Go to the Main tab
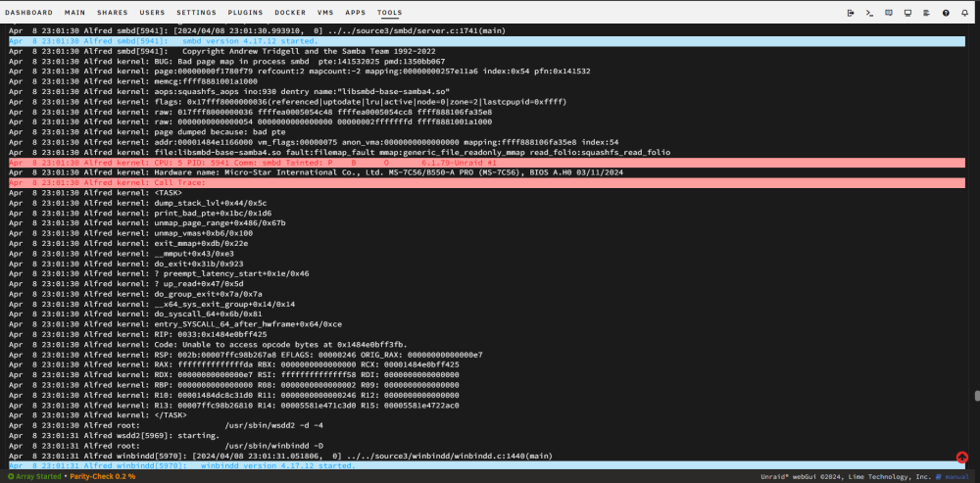The image size is (980, 483). point(75,13)
